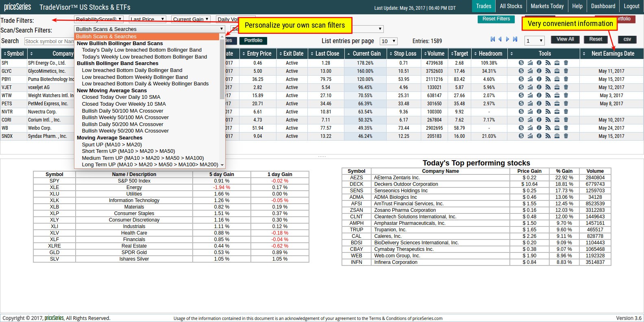Select Bullish Weekly 50/200 MA Crossover option
The image size is (644, 322).
[125, 131]
